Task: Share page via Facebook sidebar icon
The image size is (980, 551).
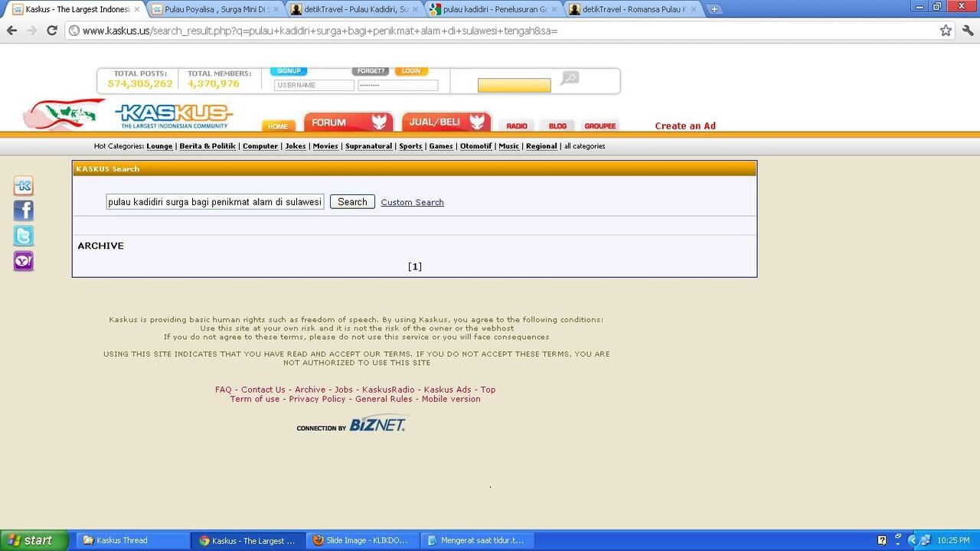Action: click(x=24, y=210)
